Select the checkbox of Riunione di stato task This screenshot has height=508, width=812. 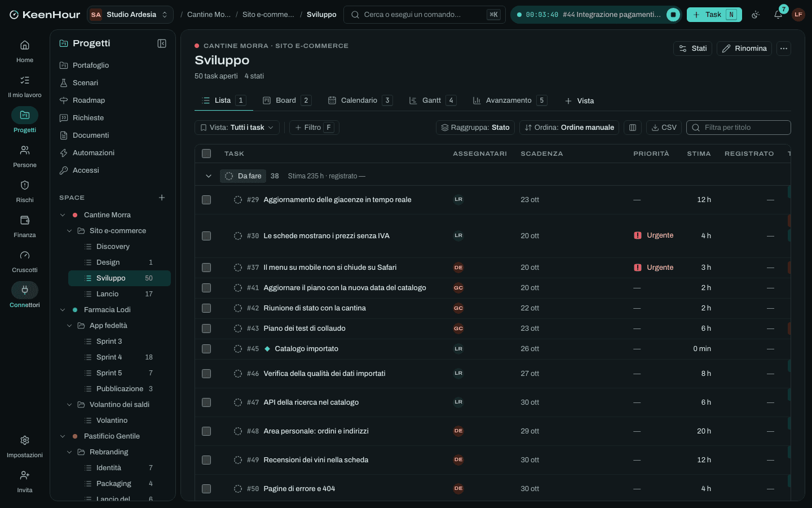tap(206, 308)
